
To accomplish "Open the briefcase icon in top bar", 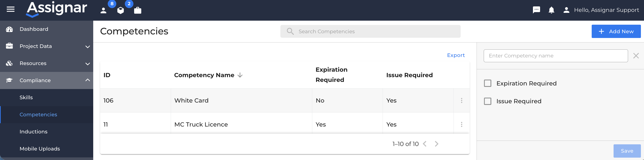I will tap(137, 10).
